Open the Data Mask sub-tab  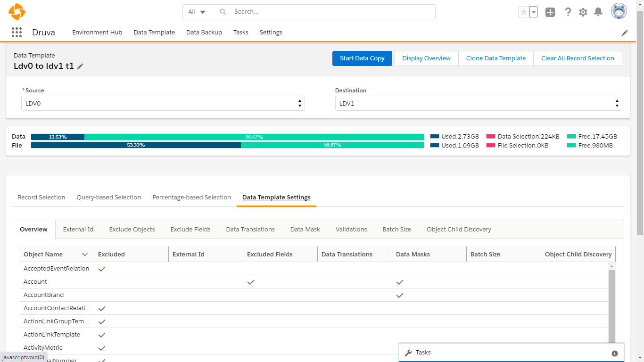[305, 230]
